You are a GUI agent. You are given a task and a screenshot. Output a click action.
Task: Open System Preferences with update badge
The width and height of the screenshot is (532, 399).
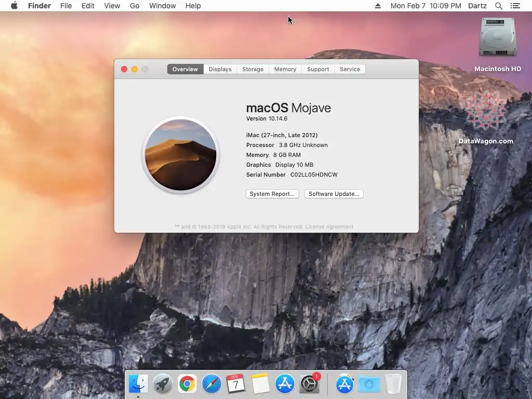310,383
